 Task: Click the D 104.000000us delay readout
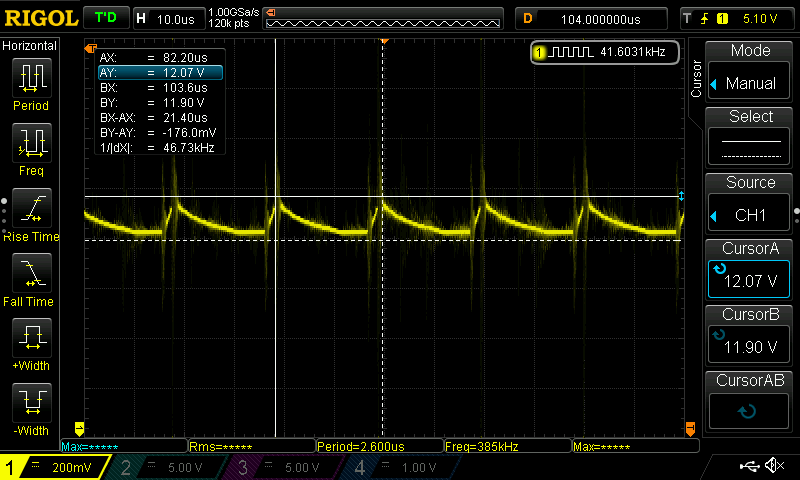(591, 19)
